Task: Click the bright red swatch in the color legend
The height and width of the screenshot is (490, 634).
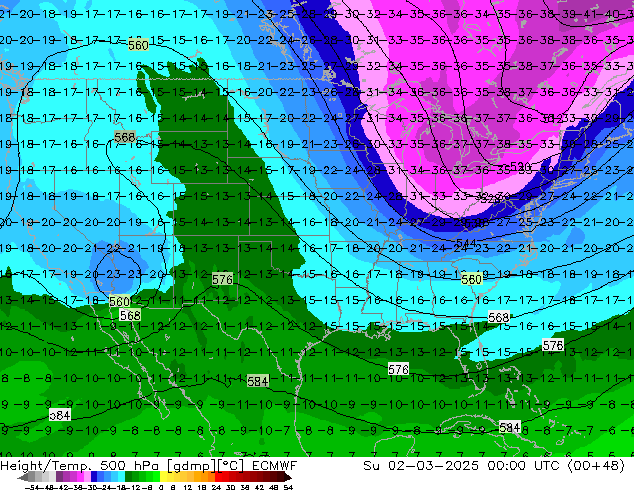Action: 218,476
